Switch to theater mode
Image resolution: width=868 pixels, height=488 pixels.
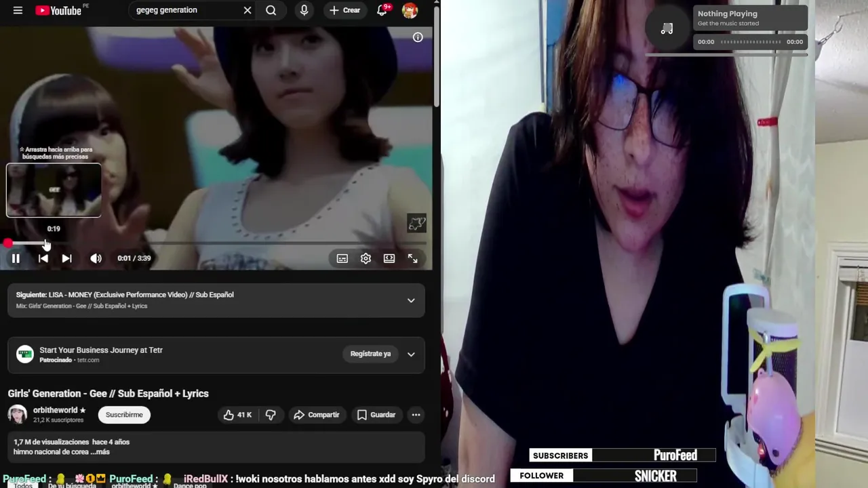tap(389, 258)
